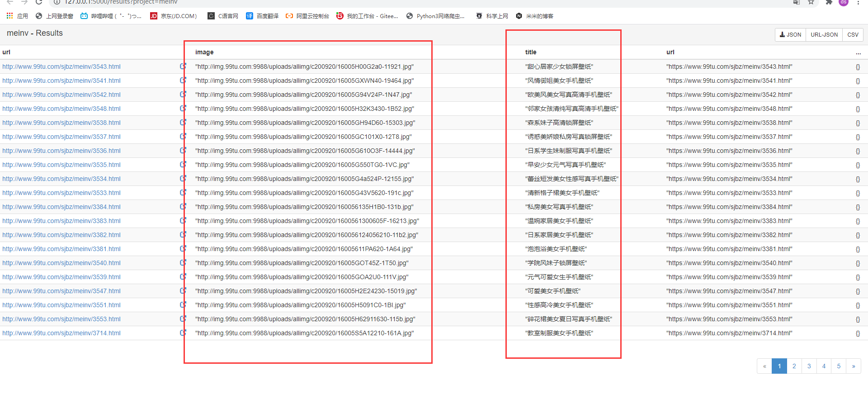Open link meinv/3553.html in url column
The width and height of the screenshot is (868, 409).
pyautogui.click(x=61, y=319)
